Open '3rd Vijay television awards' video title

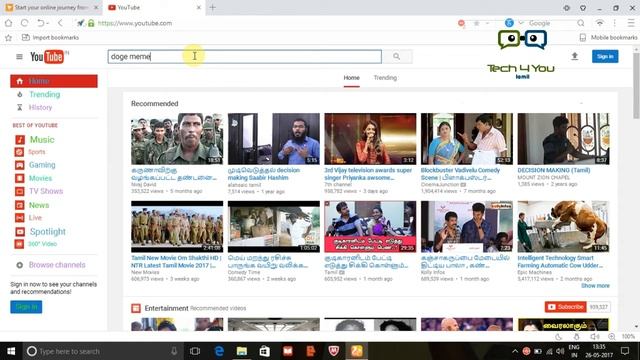(x=368, y=174)
